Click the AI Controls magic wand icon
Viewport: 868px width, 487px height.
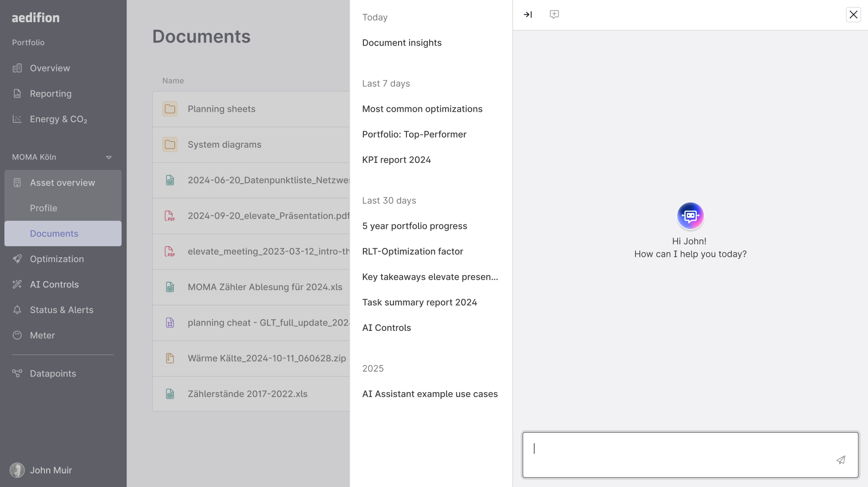tap(17, 284)
